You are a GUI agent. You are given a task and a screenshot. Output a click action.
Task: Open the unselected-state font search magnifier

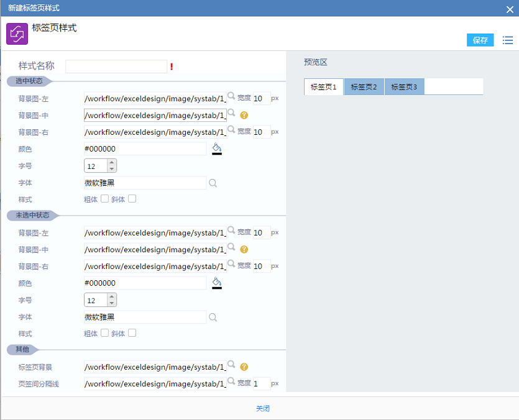213,317
